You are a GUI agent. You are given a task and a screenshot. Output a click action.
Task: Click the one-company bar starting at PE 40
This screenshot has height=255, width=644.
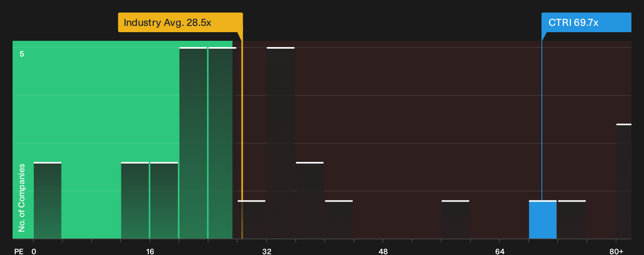click(x=339, y=220)
